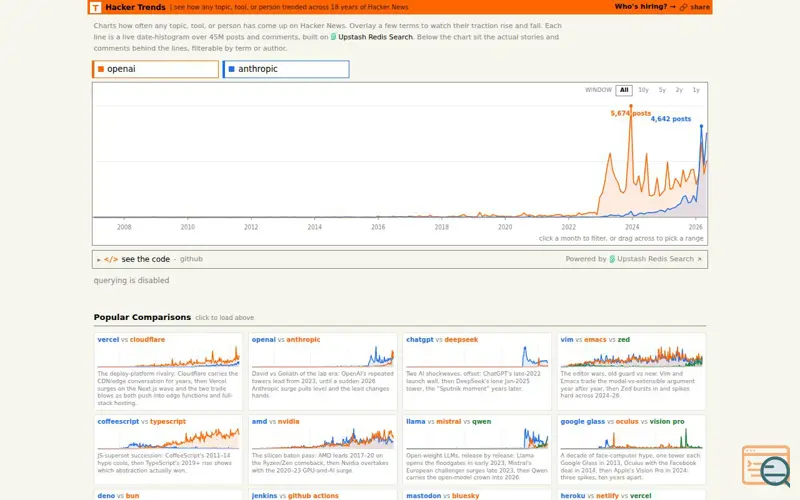Click the 5,674 posts peak marker
800x500 pixels.
tap(631, 106)
